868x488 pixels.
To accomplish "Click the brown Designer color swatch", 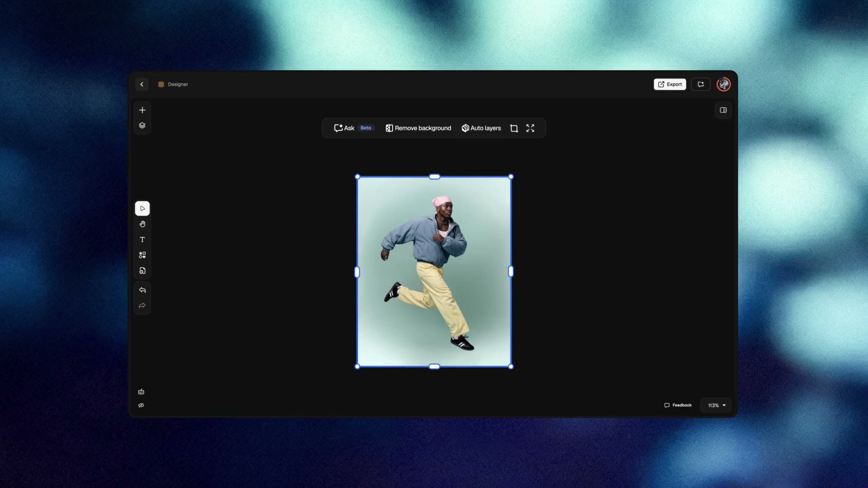I will [161, 84].
